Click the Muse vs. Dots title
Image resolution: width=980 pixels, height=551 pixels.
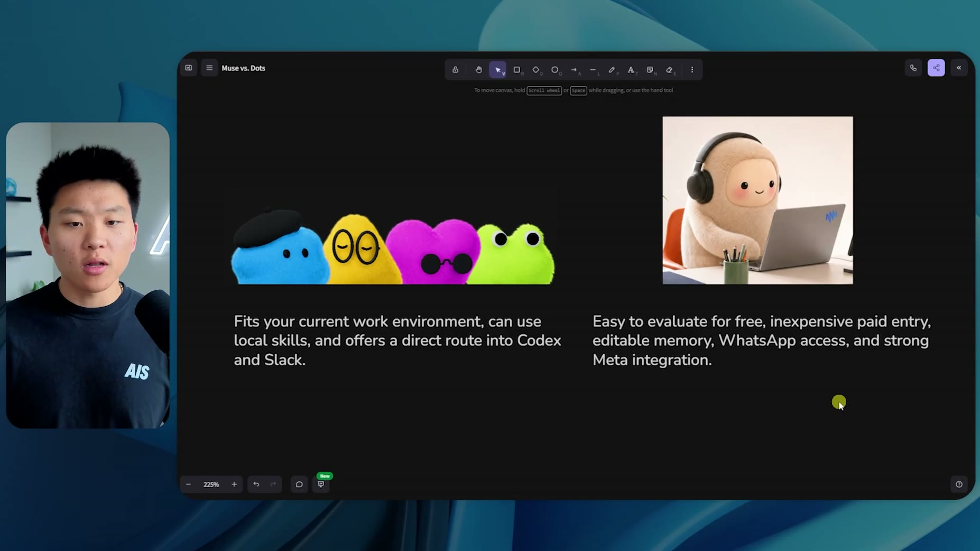click(243, 68)
